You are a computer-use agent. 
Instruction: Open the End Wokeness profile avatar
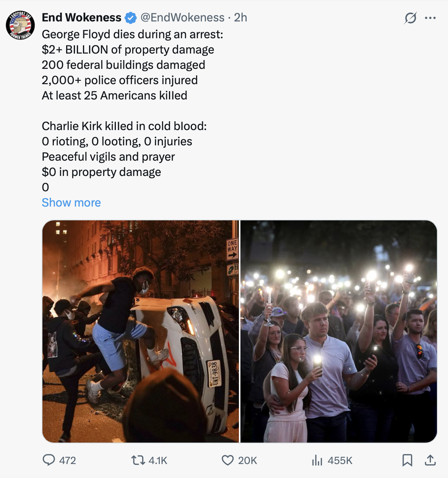point(20,25)
